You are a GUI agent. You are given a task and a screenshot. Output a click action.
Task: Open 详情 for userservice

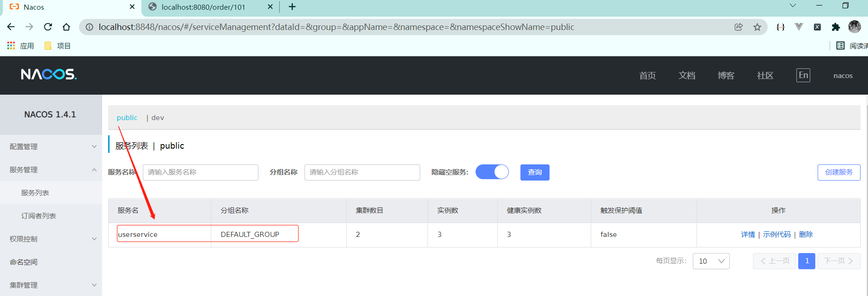click(748, 235)
